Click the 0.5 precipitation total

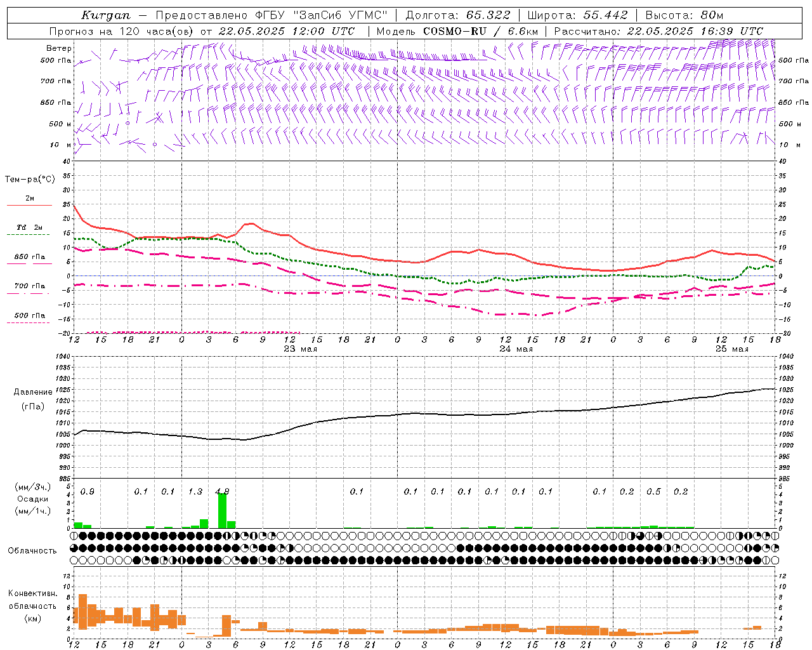tap(653, 491)
